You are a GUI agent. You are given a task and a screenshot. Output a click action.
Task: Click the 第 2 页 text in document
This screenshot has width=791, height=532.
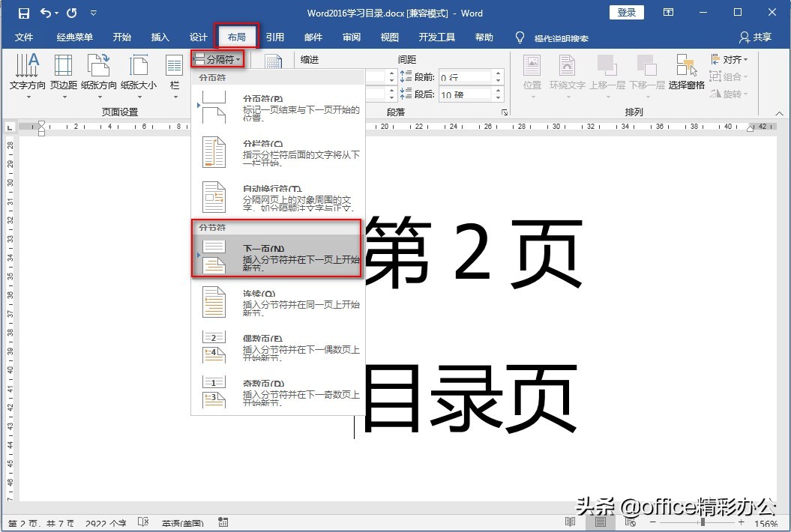[x=474, y=252]
